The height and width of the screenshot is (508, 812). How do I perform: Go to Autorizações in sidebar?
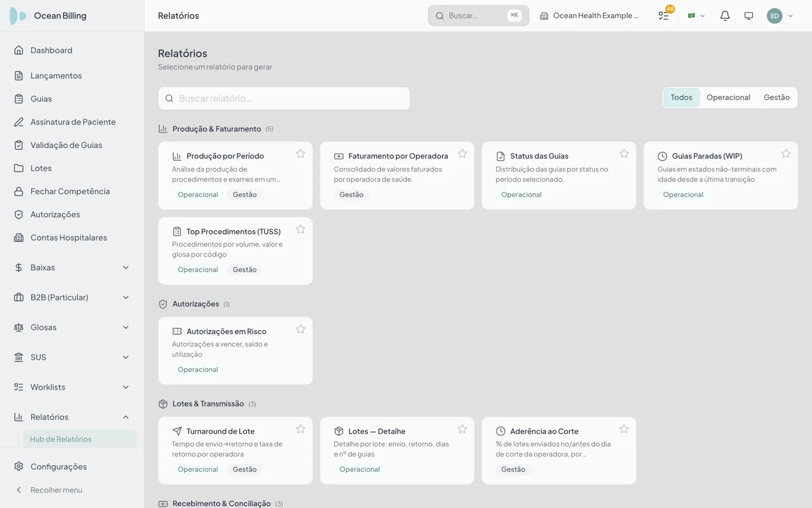tap(72, 214)
